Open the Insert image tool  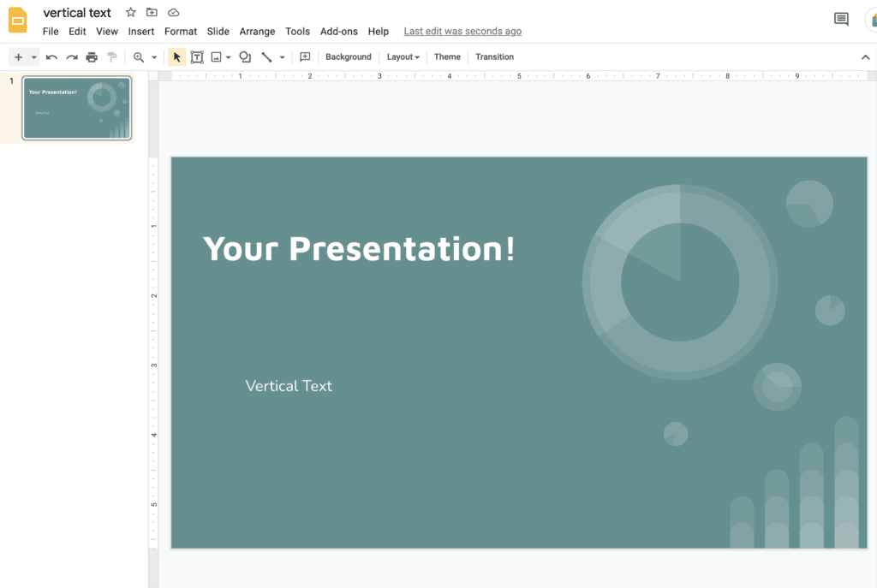pyautogui.click(x=218, y=56)
